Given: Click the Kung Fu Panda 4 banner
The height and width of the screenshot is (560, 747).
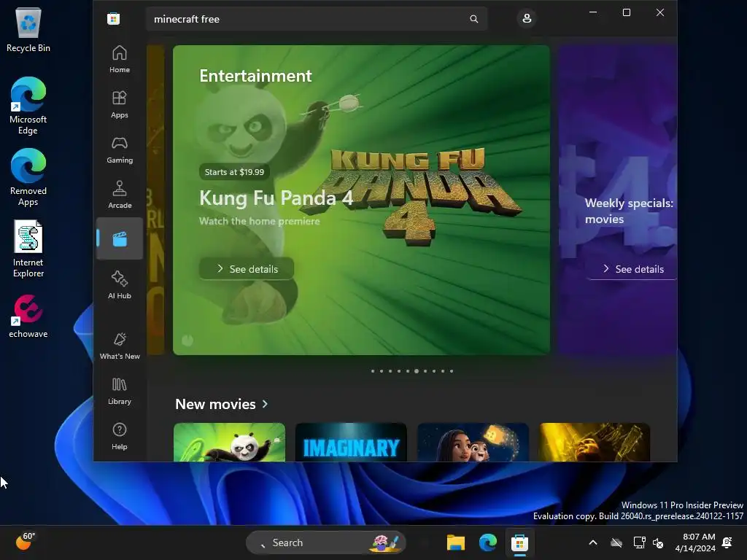Looking at the screenshot, I should pyautogui.click(x=361, y=200).
